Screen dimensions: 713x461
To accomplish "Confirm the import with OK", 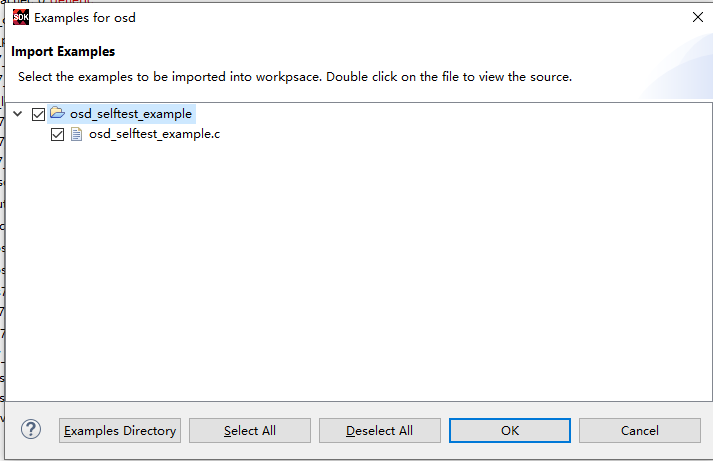I will [x=510, y=431].
